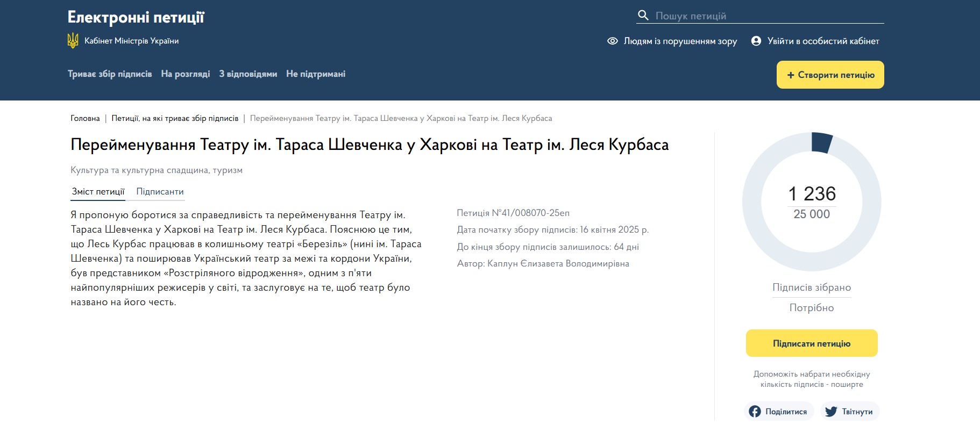The image size is (980, 446).
Task: Click the petition body paragraph text
Action: [x=246, y=258]
